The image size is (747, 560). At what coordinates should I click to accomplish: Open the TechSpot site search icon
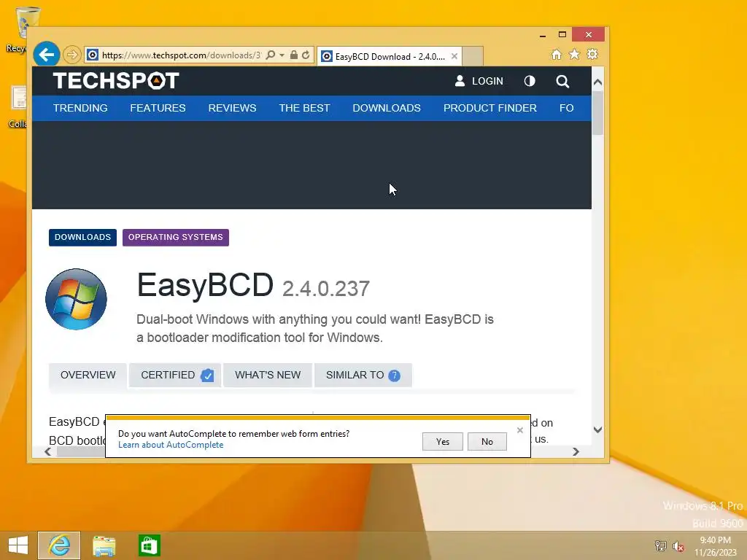(x=562, y=82)
